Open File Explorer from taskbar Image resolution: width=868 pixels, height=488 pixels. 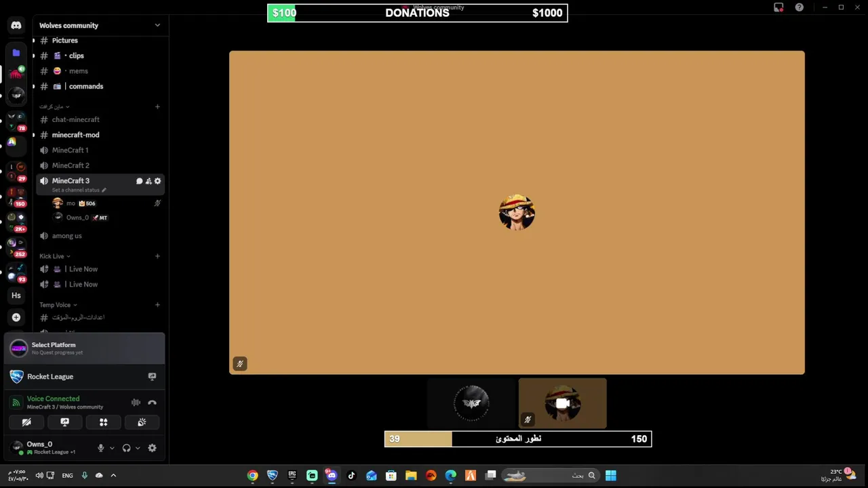[411, 476]
